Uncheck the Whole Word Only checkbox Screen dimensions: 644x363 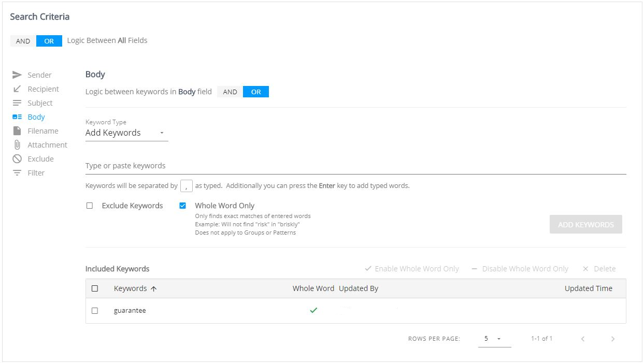pos(182,206)
